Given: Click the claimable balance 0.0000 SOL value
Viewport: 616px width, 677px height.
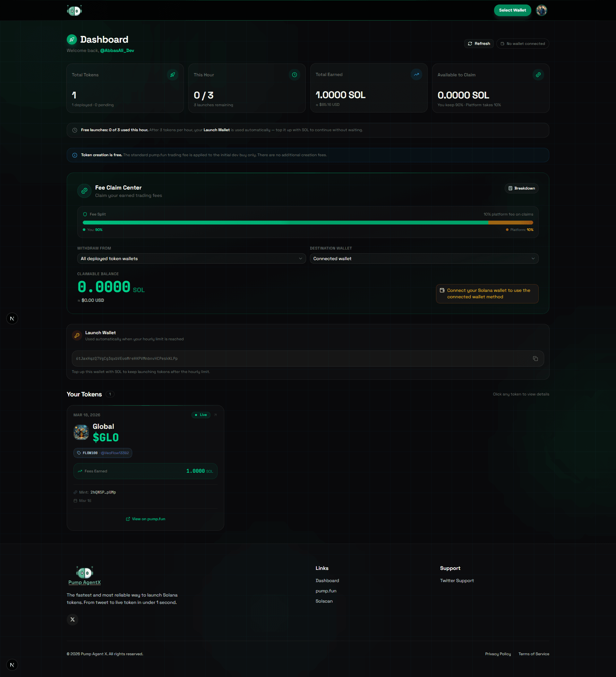Looking at the screenshot, I should coord(111,287).
